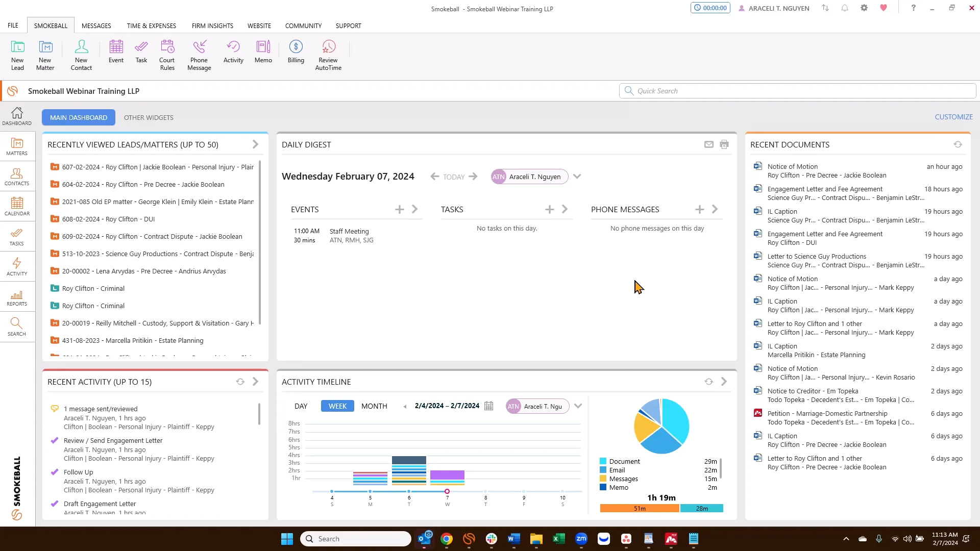Viewport: 980px width, 551px height.
Task: Open Tasks in left sidebar
Action: coord(17,237)
